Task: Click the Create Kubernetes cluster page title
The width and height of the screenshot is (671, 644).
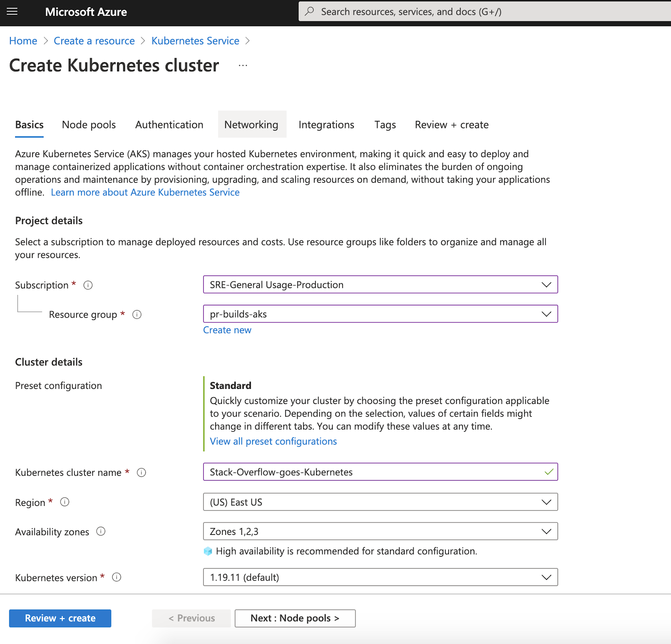Action: 114,65
